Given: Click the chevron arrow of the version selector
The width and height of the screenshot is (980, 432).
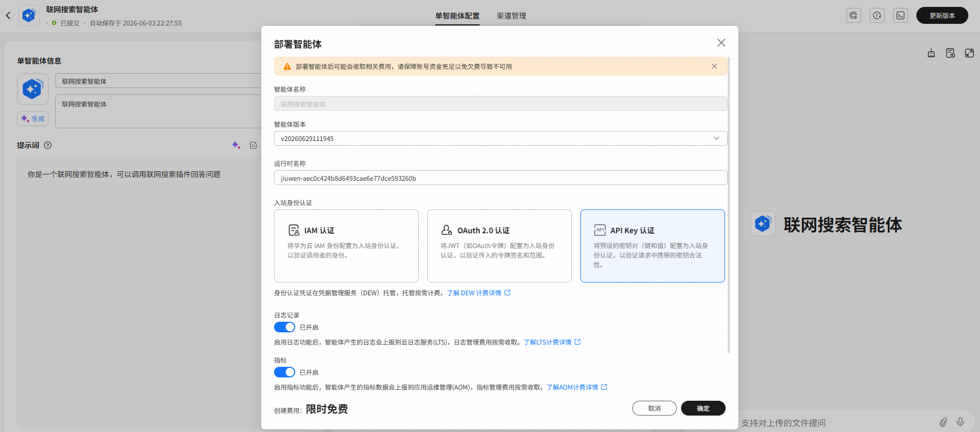Looking at the screenshot, I should (717, 138).
